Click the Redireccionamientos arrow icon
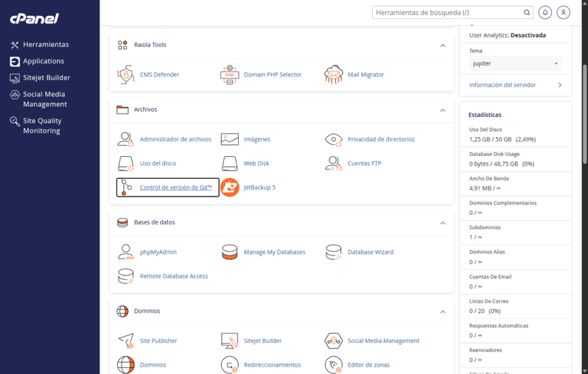Screen dimensions: 588x374 point(229,364)
